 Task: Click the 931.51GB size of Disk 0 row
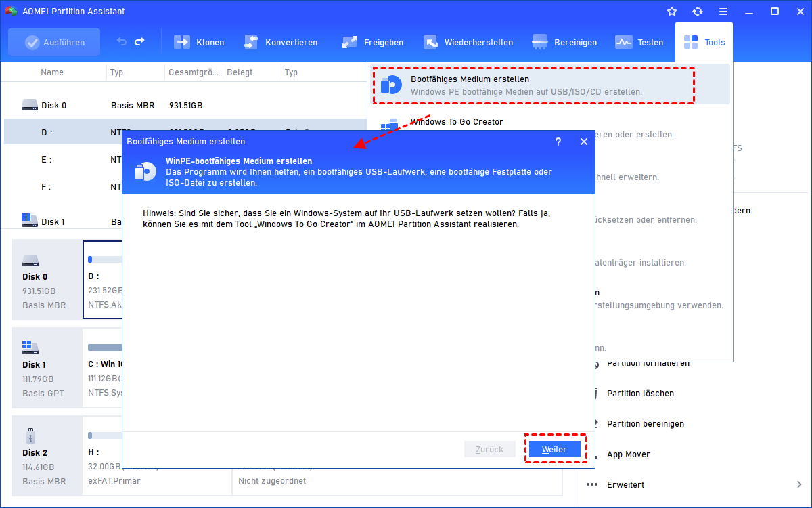click(186, 106)
